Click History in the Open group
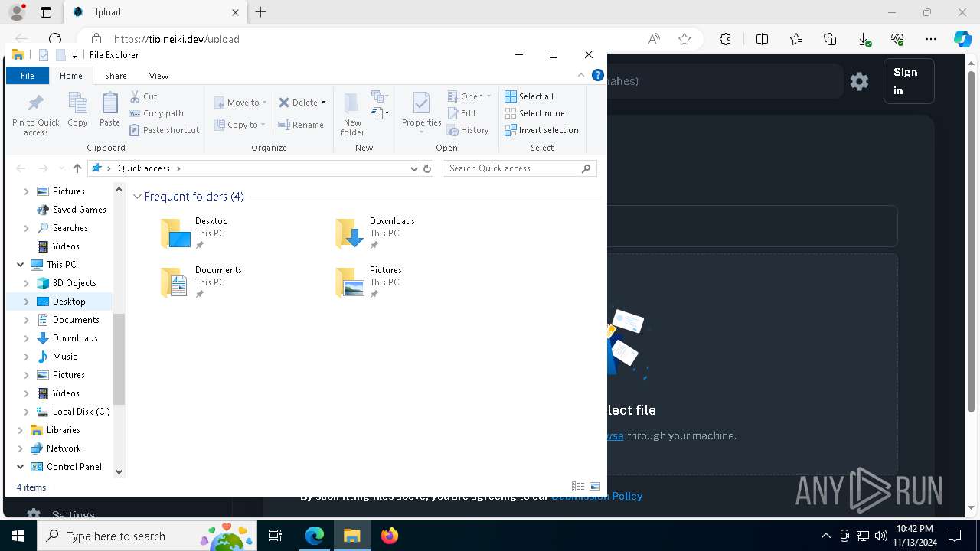The height and width of the screenshot is (551, 980). [x=468, y=130]
